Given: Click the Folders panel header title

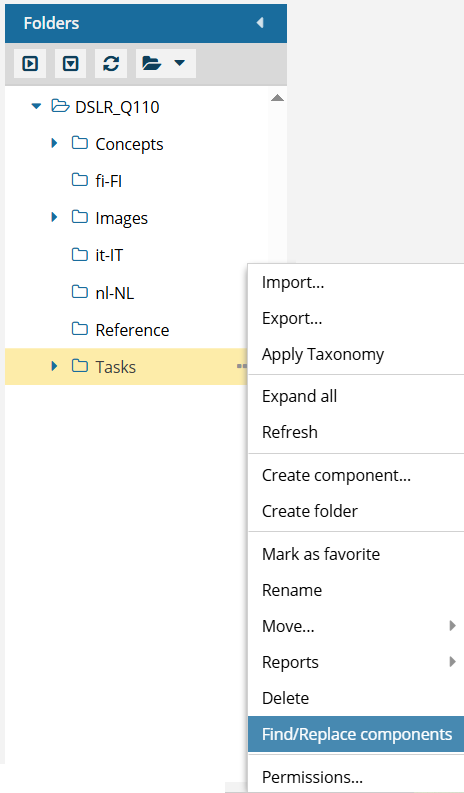Looking at the screenshot, I should point(51,23).
